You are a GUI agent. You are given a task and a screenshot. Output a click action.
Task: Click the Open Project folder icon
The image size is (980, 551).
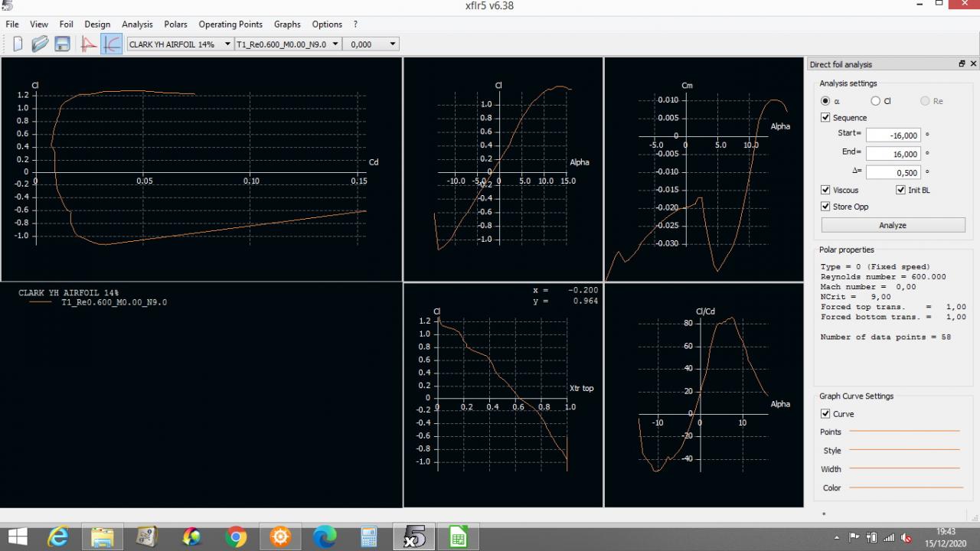coord(40,44)
